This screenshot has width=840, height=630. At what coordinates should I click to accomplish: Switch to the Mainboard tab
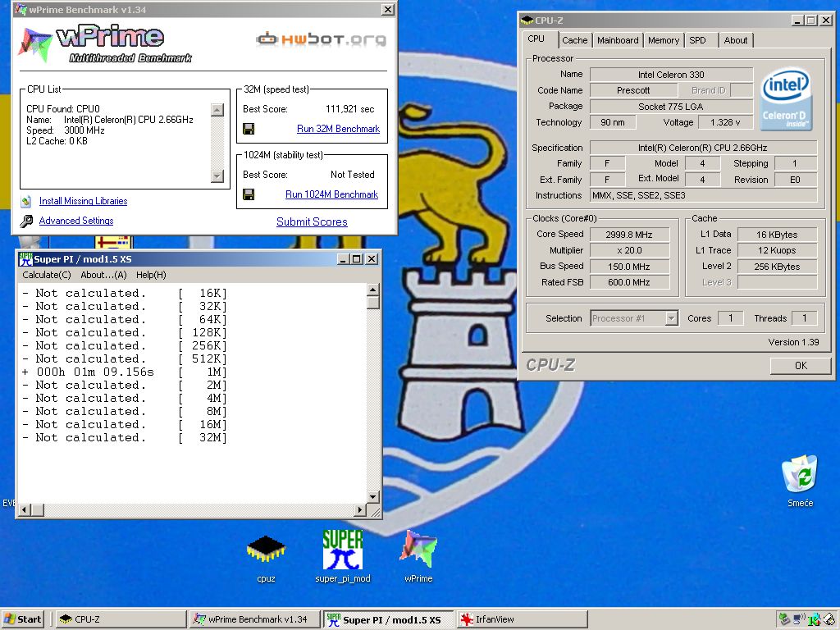click(618, 40)
